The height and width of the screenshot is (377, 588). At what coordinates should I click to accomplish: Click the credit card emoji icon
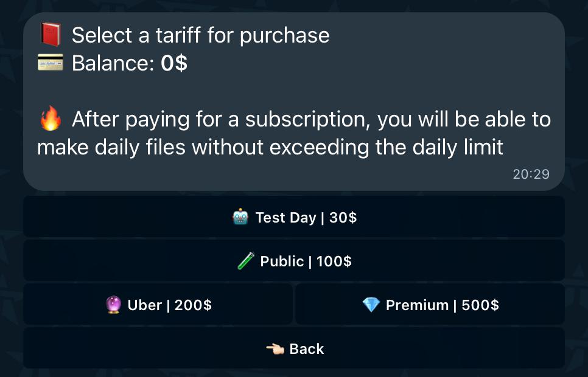click(x=51, y=62)
